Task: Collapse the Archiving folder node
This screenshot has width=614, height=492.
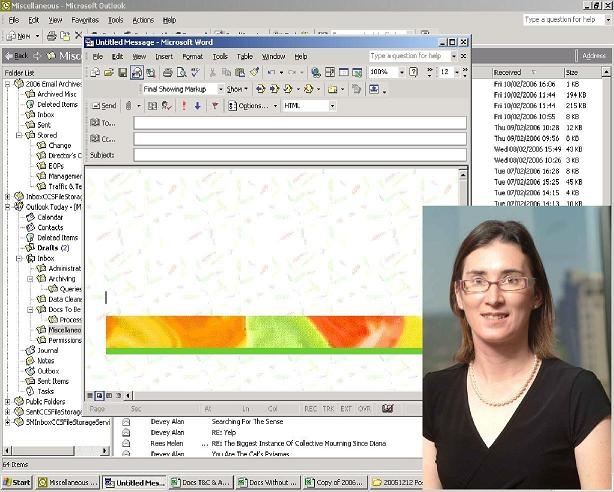Action: click(30, 279)
